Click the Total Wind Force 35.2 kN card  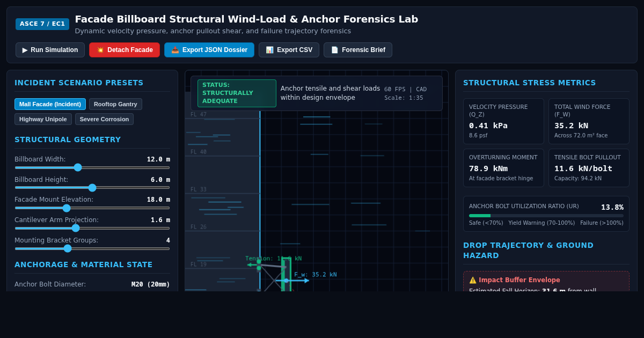pyautogui.click(x=589, y=121)
